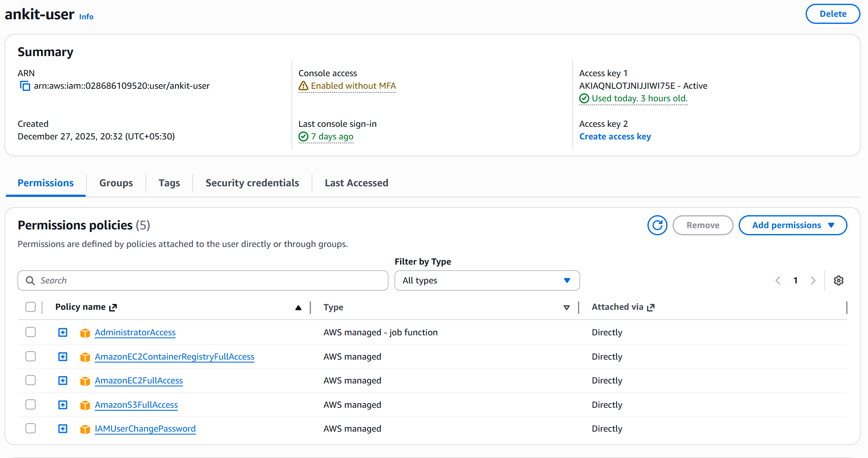Select all policies with header checkbox

pos(31,307)
